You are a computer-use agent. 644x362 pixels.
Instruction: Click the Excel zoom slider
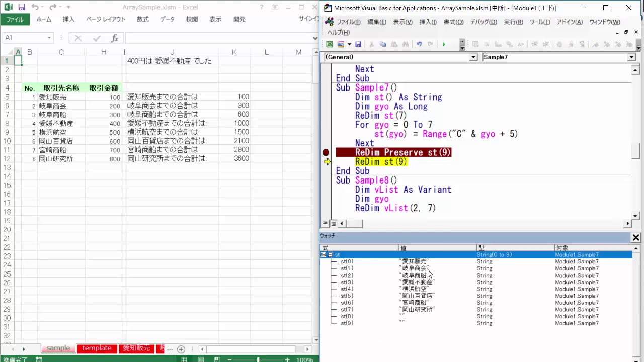pos(258,359)
